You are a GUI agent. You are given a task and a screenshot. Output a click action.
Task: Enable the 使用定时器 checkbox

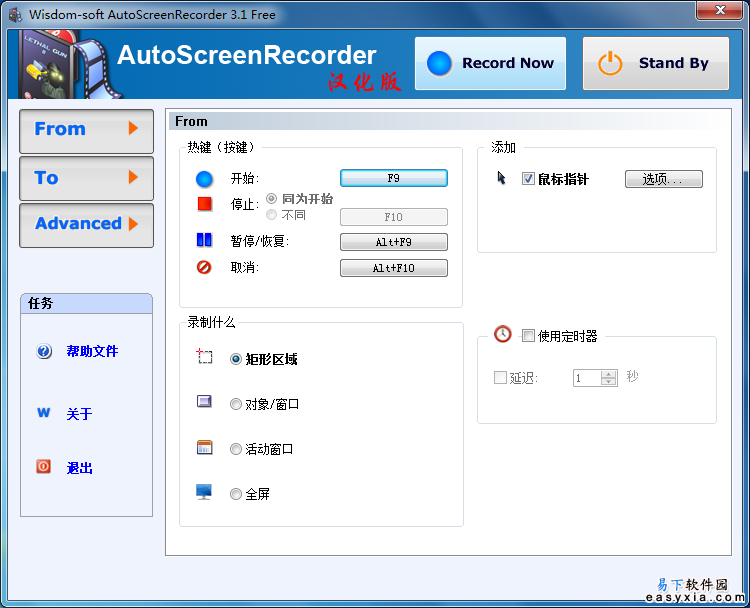[528, 335]
